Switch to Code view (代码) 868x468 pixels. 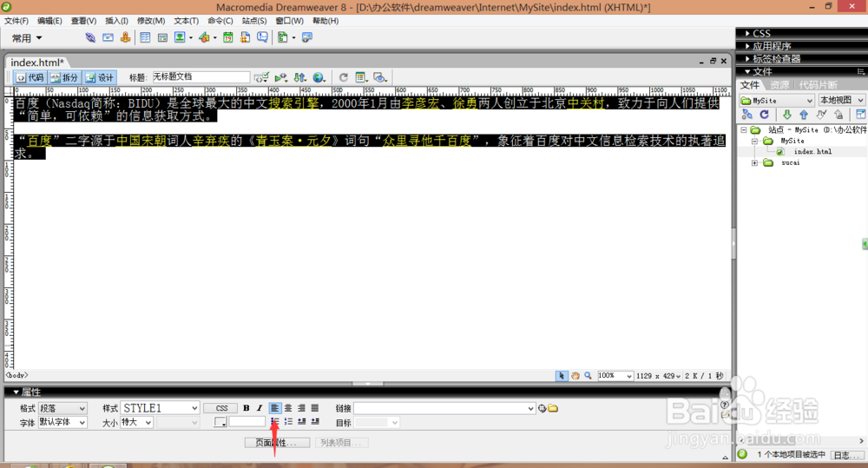click(30, 77)
